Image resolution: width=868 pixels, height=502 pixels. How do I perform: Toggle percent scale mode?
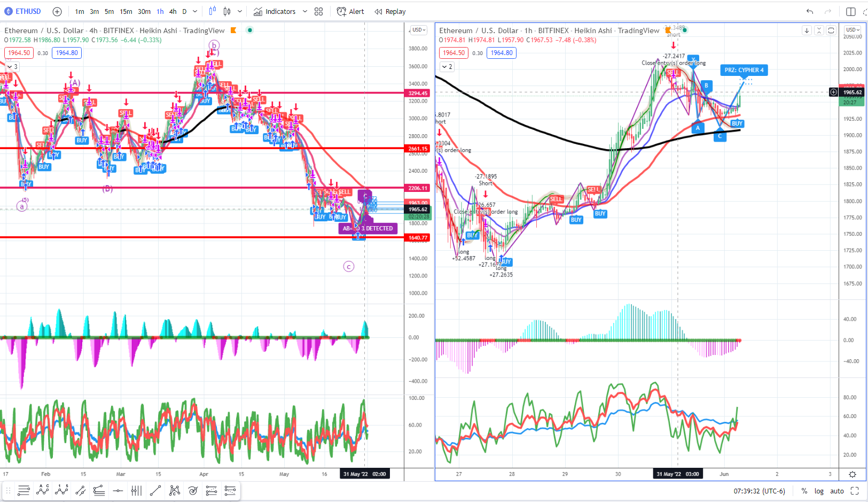[804, 491]
